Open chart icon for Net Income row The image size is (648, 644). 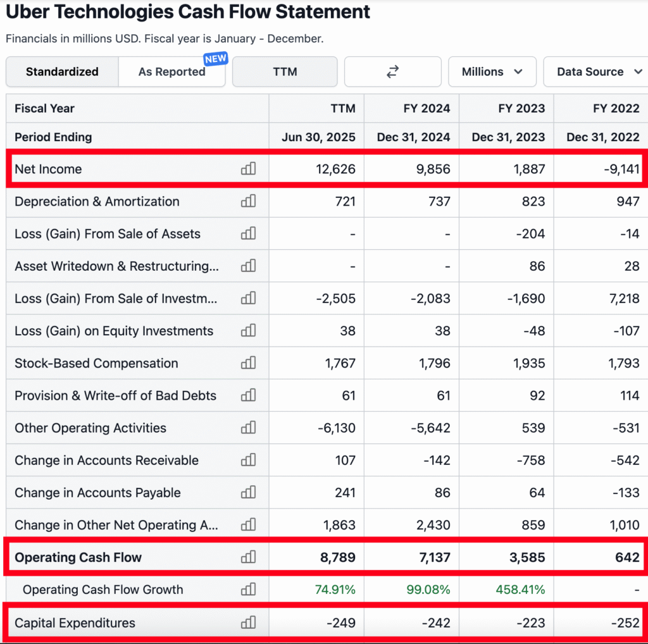248,169
